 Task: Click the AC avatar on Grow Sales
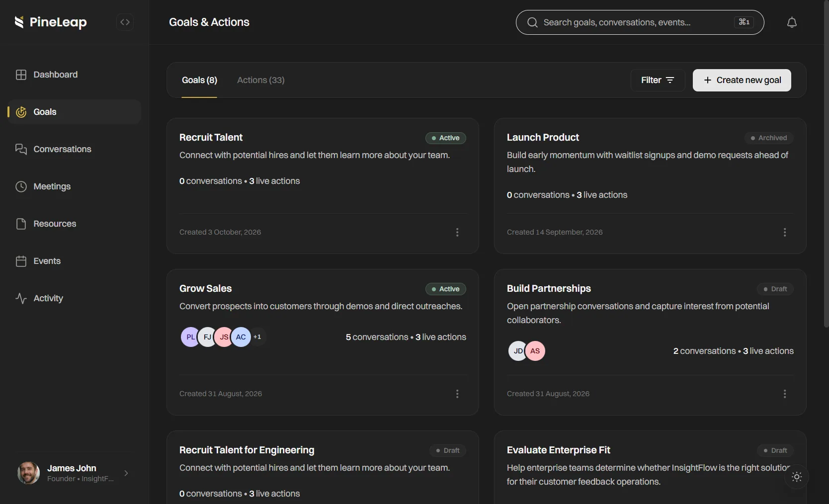pyautogui.click(x=241, y=337)
